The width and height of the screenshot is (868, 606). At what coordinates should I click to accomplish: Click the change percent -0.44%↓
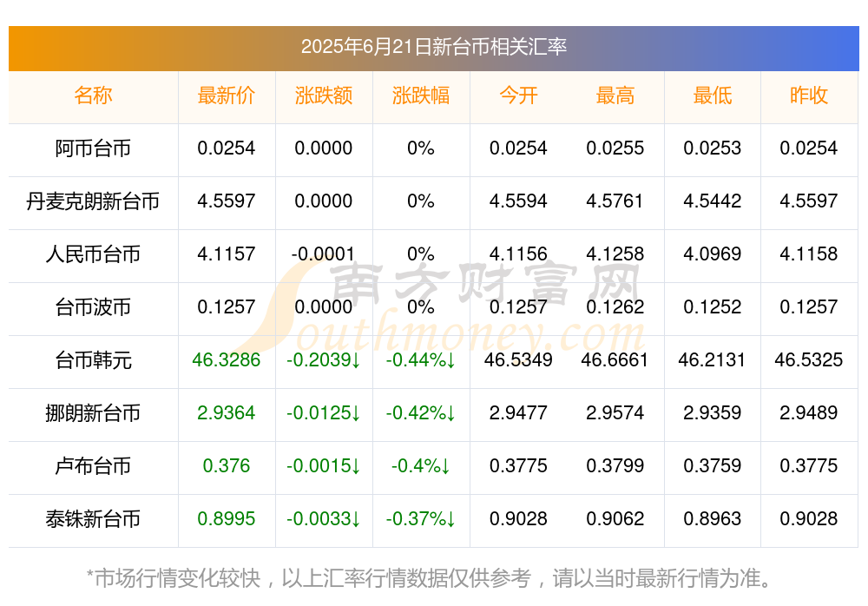pos(421,360)
